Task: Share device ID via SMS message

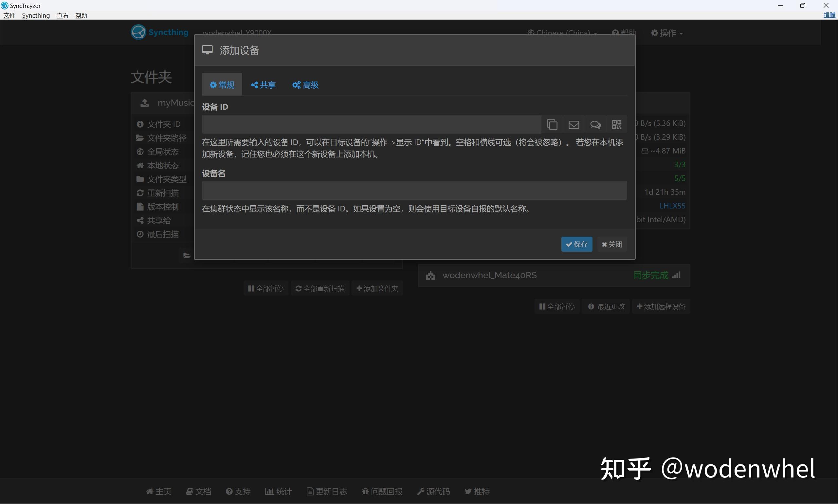Action: tap(595, 125)
